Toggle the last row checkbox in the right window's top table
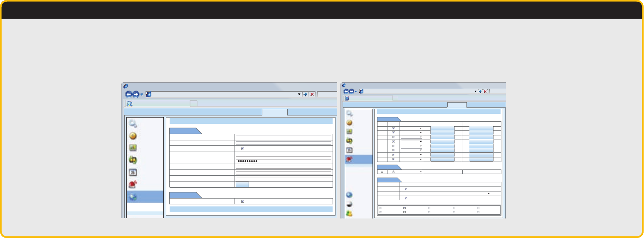The width and height of the screenshot is (644, 238). pyautogui.click(x=393, y=159)
